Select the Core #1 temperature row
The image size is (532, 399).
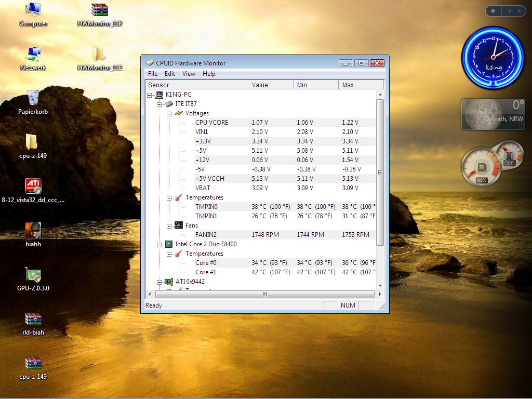pos(285,272)
